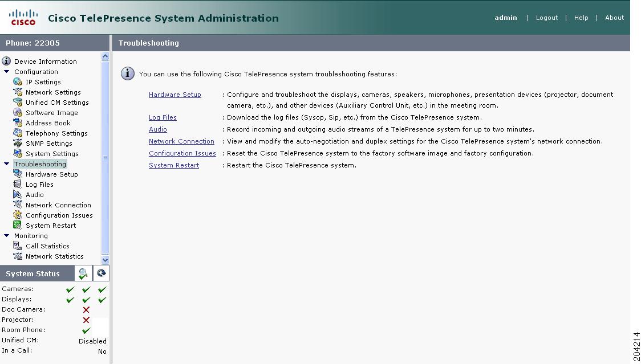Click the IP Settings globe icon

(18, 81)
